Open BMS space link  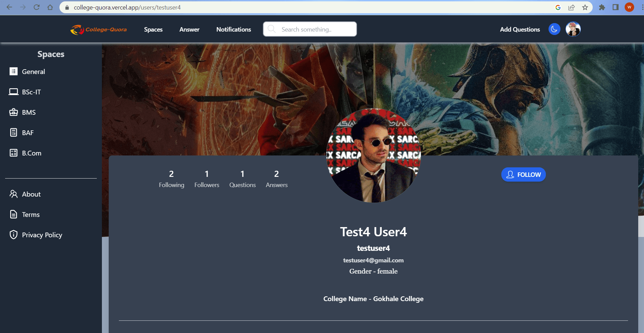click(29, 112)
